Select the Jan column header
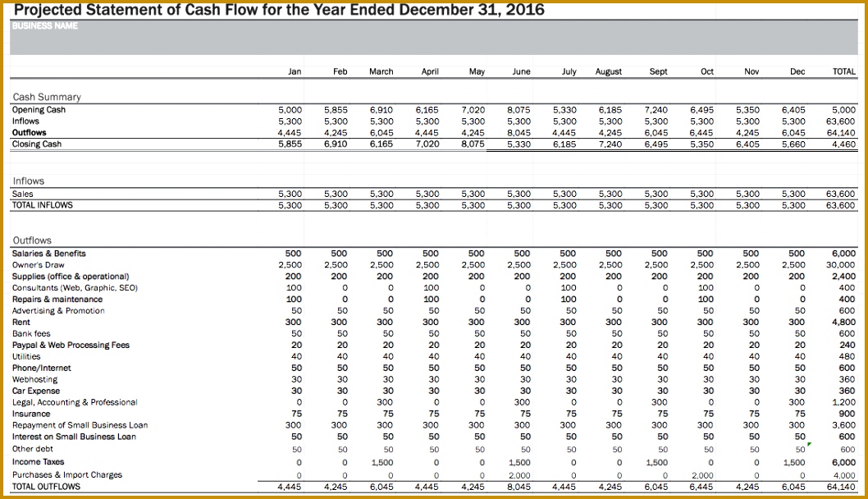Image resolution: width=868 pixels, height=499 pixels. click(294, 71)
